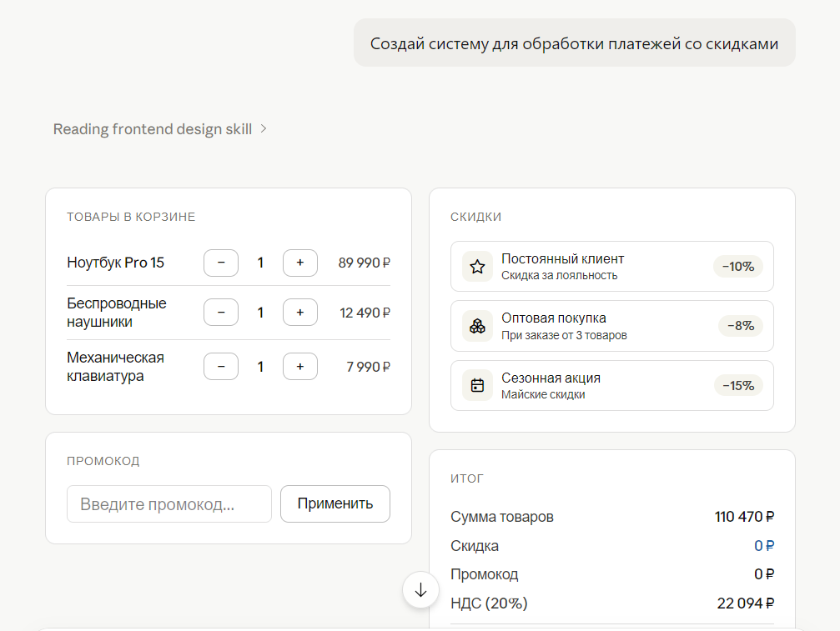Increase quantity of Беспроводные наушники
The height and width of the screenshot is (631, 840).
[300, 313]
